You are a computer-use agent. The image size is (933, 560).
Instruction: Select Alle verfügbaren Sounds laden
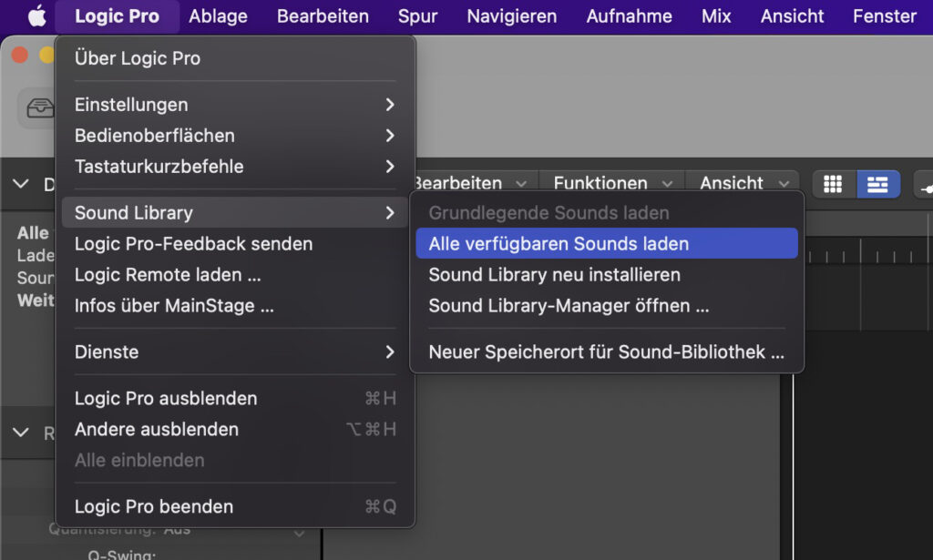[606, 244]
